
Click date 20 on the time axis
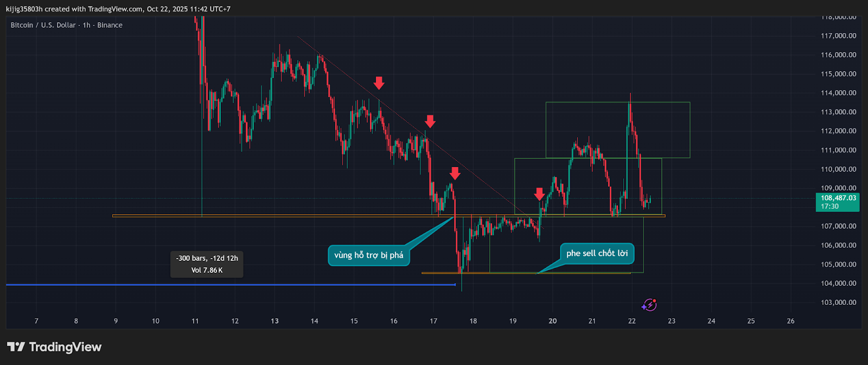(x=552, y=321)
